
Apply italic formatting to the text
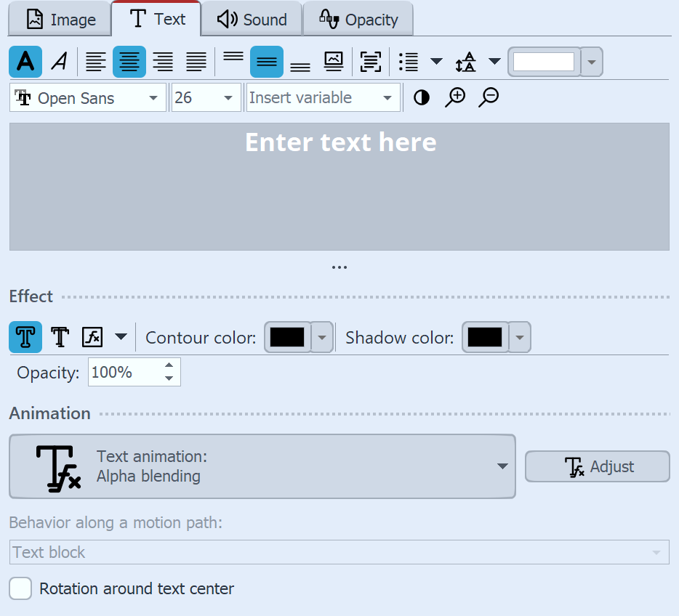click(x=59, y=62)
